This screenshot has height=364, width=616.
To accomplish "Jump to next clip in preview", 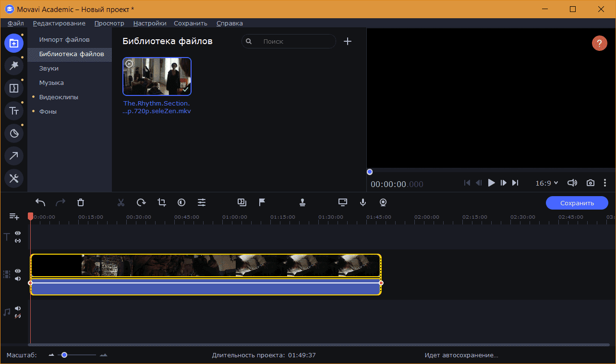I will click(x=515, y=183).
